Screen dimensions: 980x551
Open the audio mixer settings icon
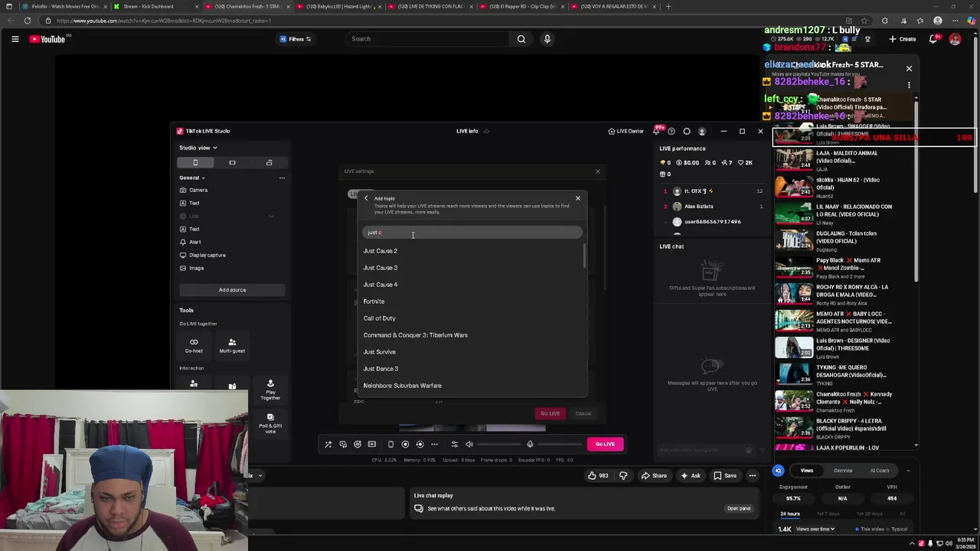click(x=454, y=444)
